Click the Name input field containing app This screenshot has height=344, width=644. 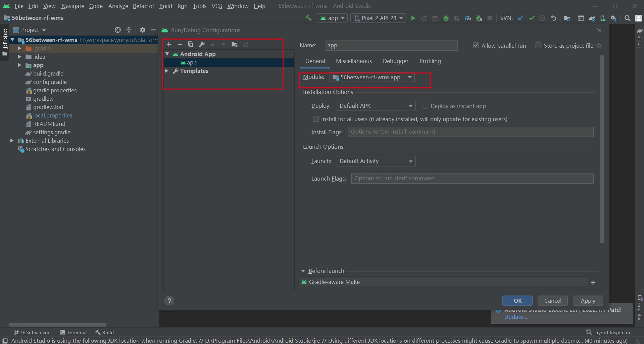coord(391,45)
